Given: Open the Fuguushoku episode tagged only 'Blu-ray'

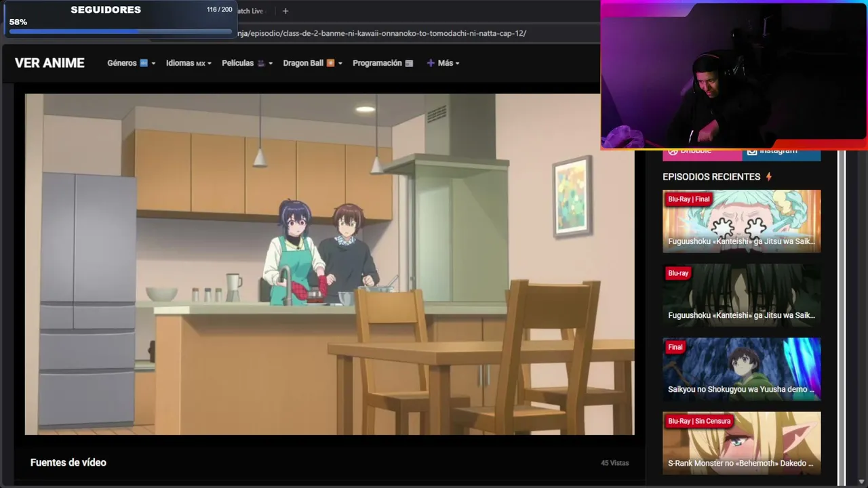Looking at the screenshot, I should coord(741,296).
